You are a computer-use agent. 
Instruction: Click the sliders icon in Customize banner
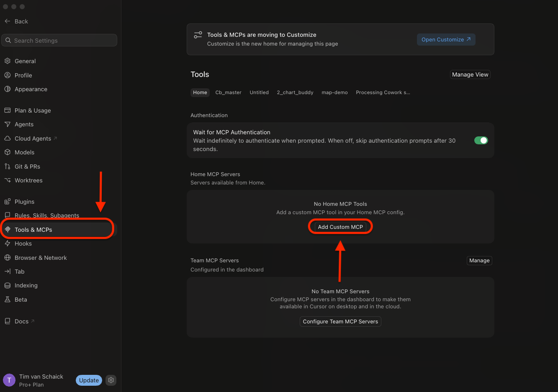click(198, 35)
